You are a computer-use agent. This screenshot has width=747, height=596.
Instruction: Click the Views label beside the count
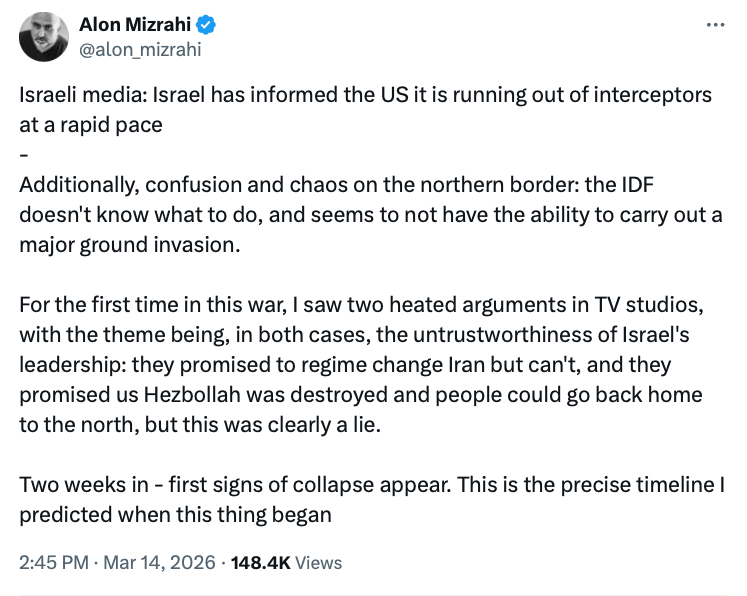click(319, 563)
